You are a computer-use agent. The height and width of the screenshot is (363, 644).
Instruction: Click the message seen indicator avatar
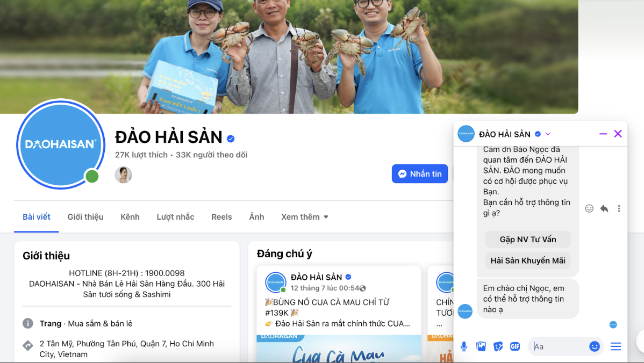coord(613,324)
